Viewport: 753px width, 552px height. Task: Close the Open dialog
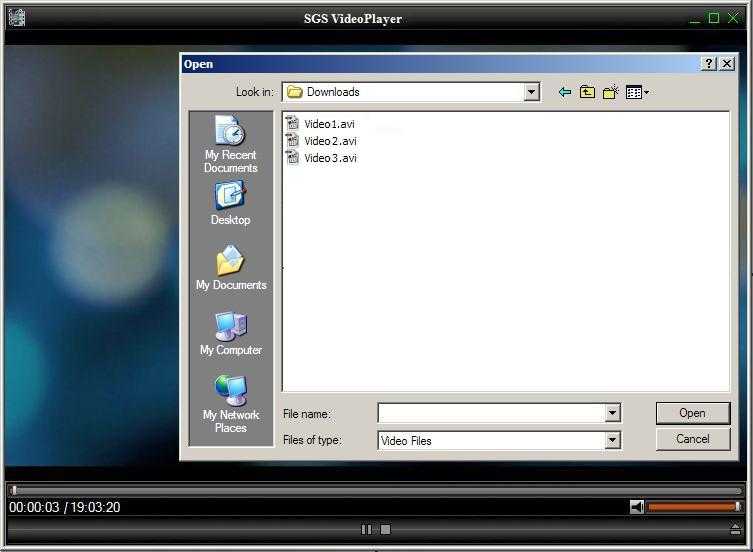[x=727, y=63]
